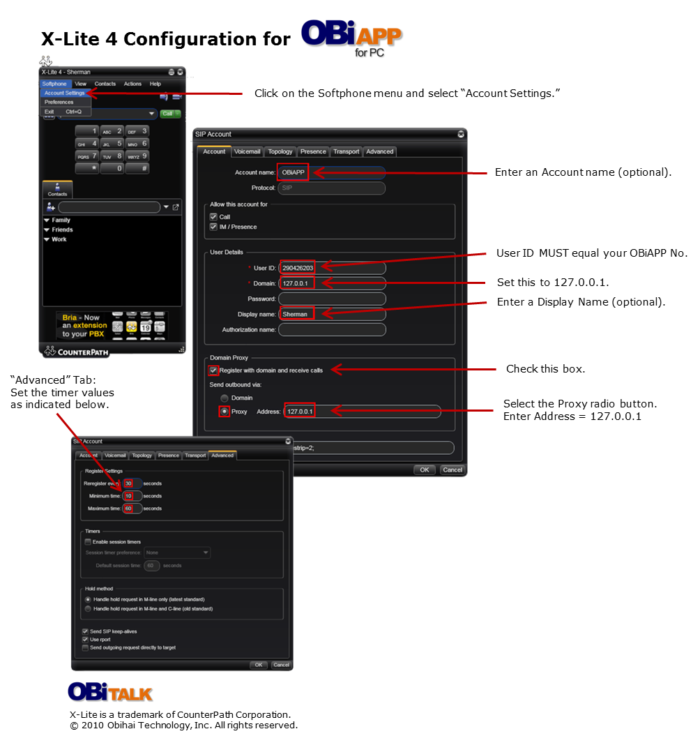Collapse the Work contact group
This screenshot has height=736, width=700.
click(x=47, y=239)
